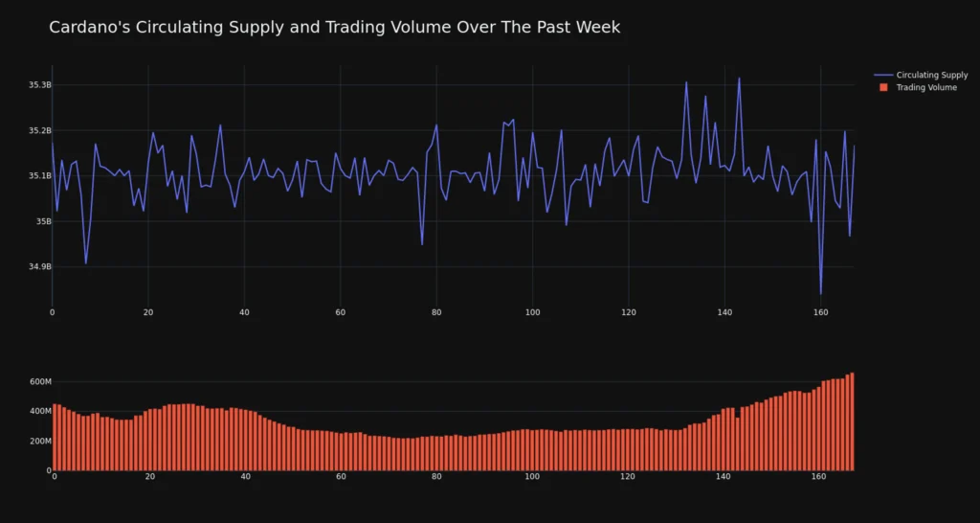Click the 400M label on volume axis
The image size is (980, 523).
point(39,412)
